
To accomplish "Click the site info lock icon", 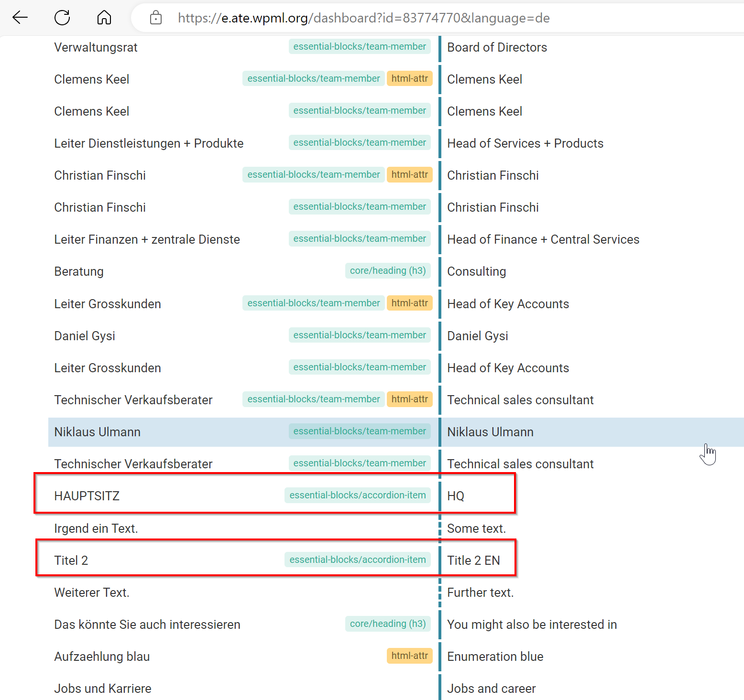I will (x=155, y=18).
